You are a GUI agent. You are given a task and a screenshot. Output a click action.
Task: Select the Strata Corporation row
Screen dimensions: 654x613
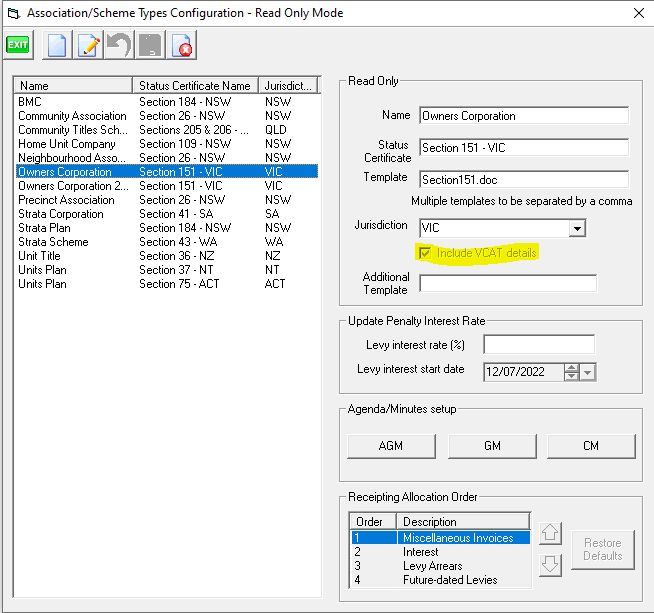tap(167, 214)
